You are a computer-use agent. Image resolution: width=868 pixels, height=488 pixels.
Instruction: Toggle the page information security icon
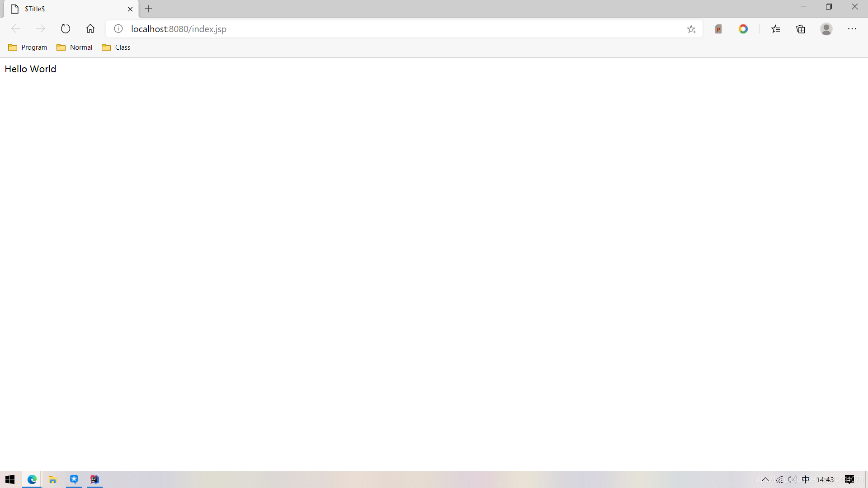[118, 28]
